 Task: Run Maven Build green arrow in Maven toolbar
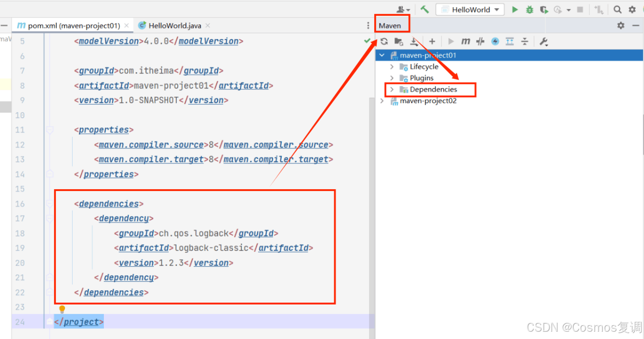[x=451, y=41]
